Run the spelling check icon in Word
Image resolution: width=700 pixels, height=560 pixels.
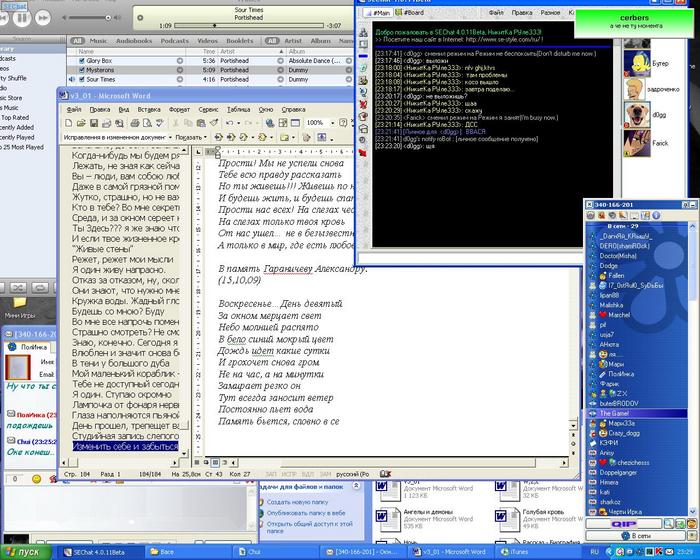[x=159, y=123]
